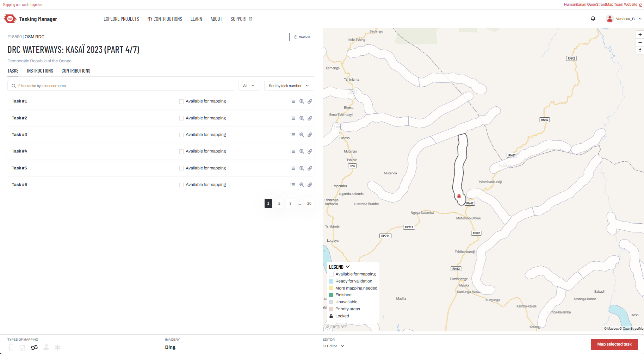Open Task #2 history list icon
The width and height of the screenshot is (644, 354).
pos(293,118)
